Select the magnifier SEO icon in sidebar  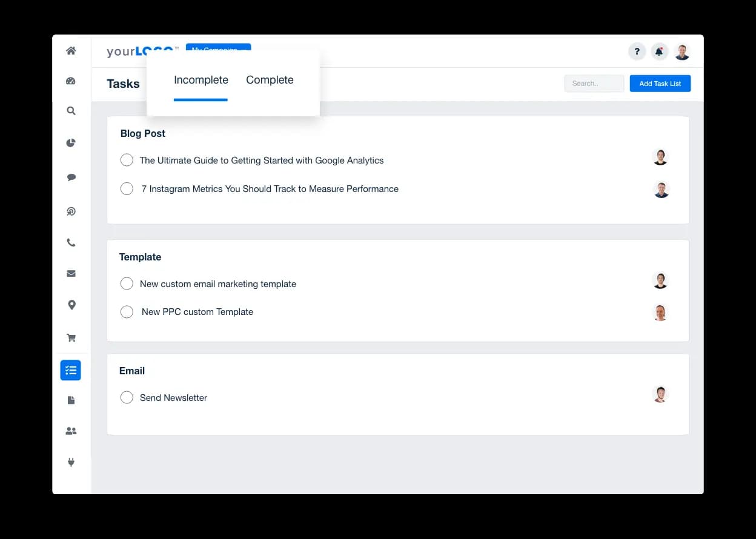coord(71,111)
